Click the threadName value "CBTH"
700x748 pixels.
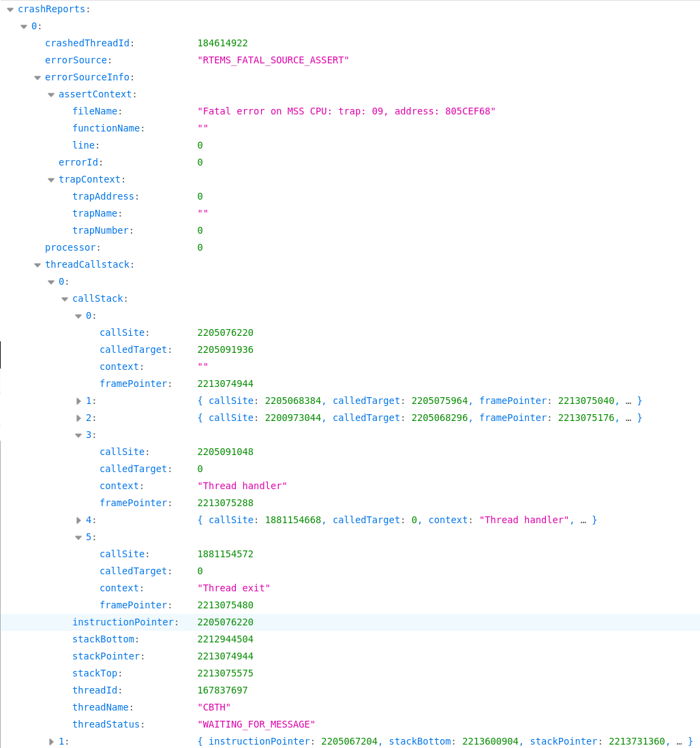pyautogui.click(x=214, y=707)
